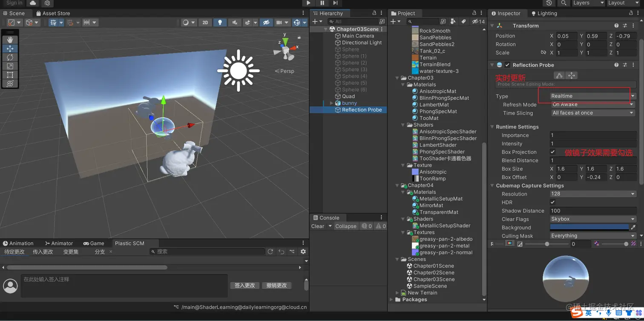Select the 传入更改 tab
This screenshot has width=644, height=321.
(43, 252)
